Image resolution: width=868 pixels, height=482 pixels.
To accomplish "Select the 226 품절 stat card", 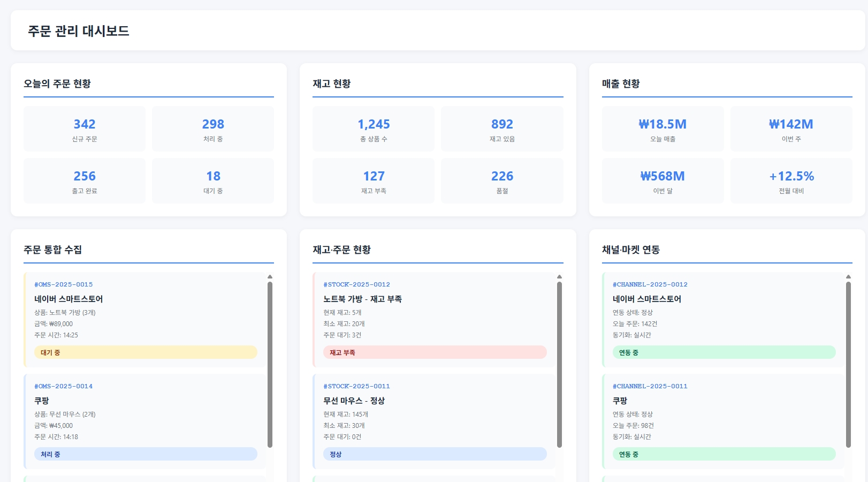I will [502, 181].
